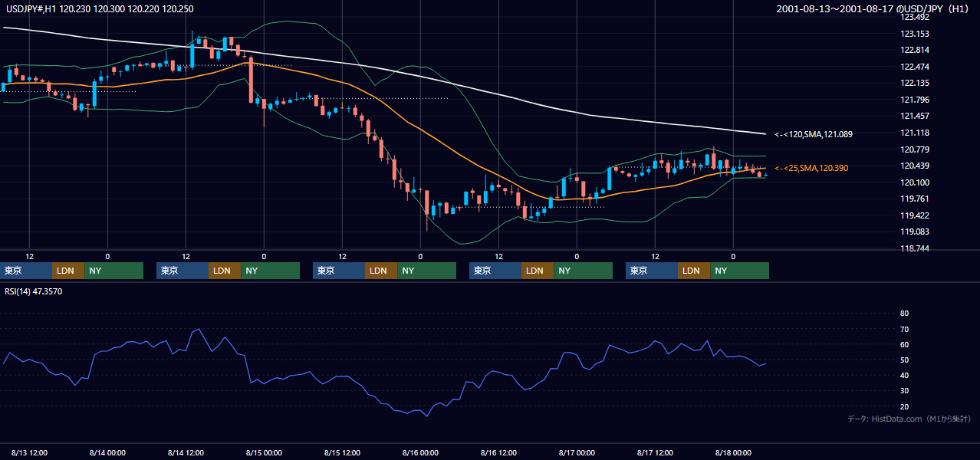This screenshot has height=460, width=980.
Task: Click price axis value 121.457
Action: pos(916,117)
